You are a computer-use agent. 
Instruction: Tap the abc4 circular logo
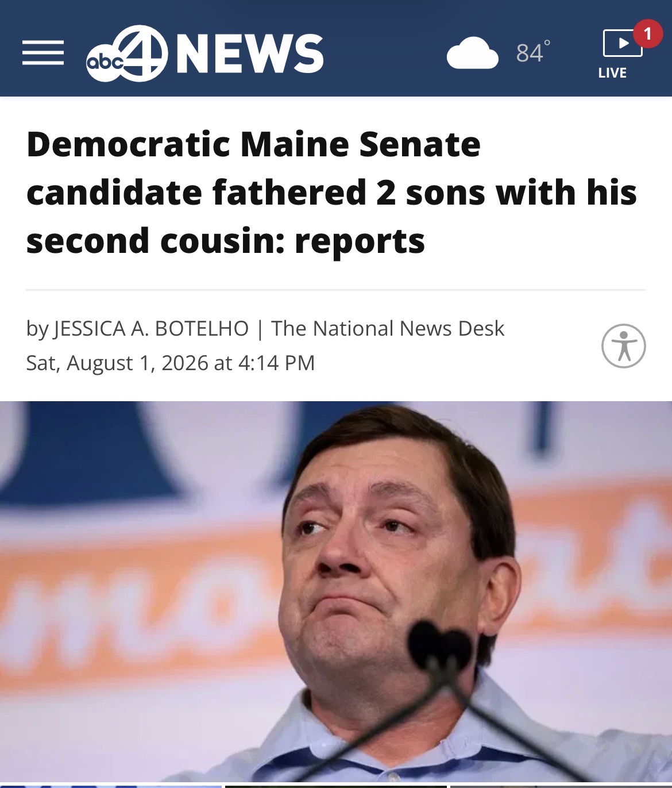click(128, 53)
